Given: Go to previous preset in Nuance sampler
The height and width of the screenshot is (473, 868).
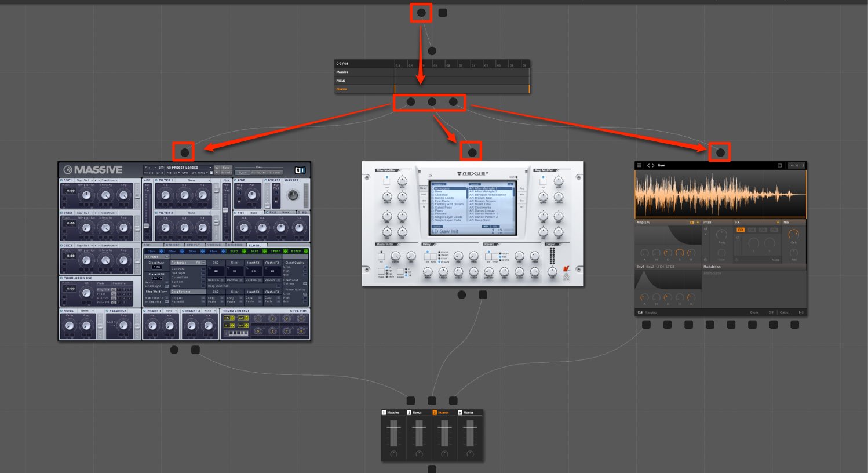Looking at the screenshot, I should click(648, 165).
